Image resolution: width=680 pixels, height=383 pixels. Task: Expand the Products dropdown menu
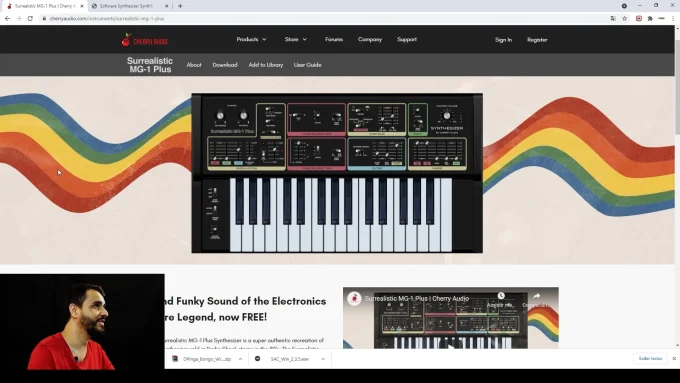[x=251, y=39]
